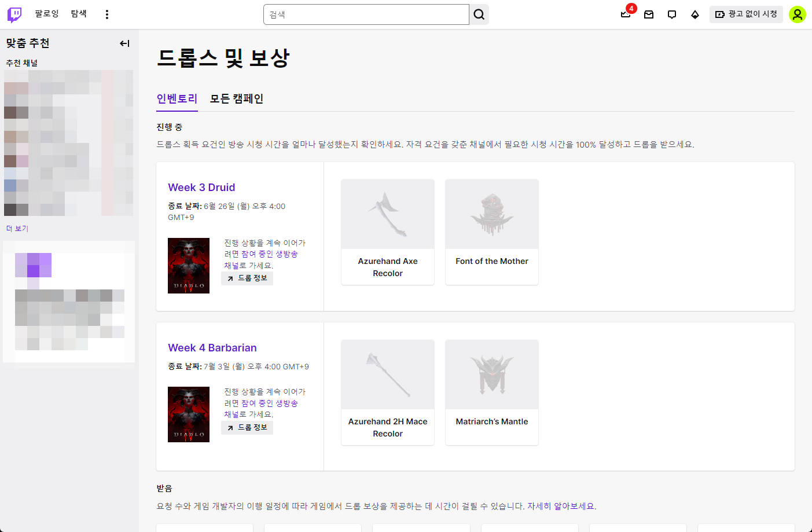
Task: Select the Matriarch's Mantle reward card
Action: (492, 392)
